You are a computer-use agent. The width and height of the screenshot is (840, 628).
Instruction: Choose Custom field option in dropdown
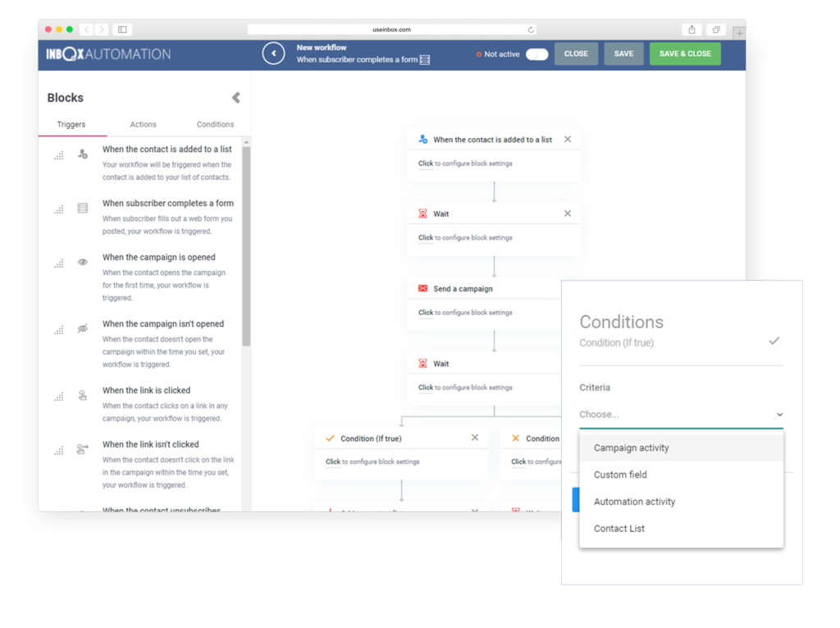point(620,475)
